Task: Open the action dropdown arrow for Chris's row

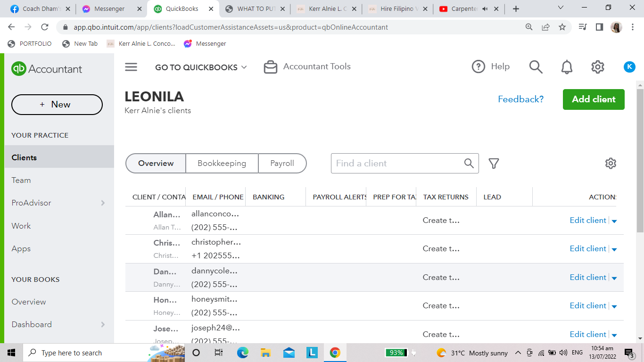Action: pos(614,249)
